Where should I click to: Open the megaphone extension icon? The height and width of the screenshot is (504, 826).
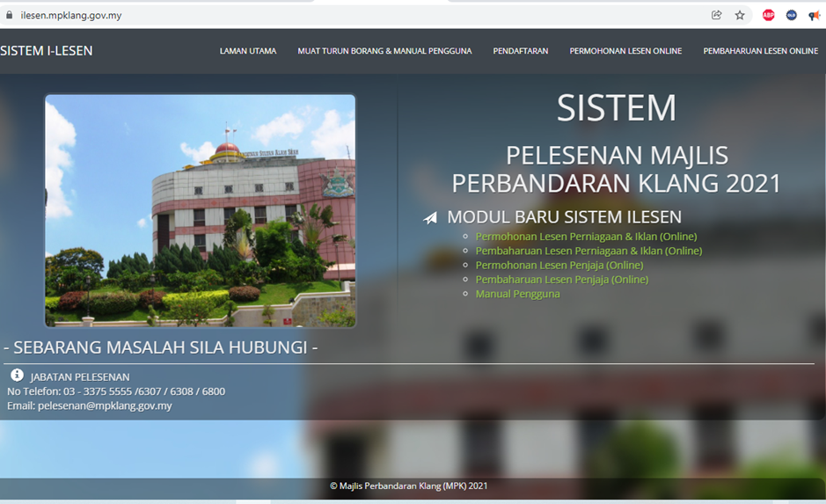(x=814, y=15)
